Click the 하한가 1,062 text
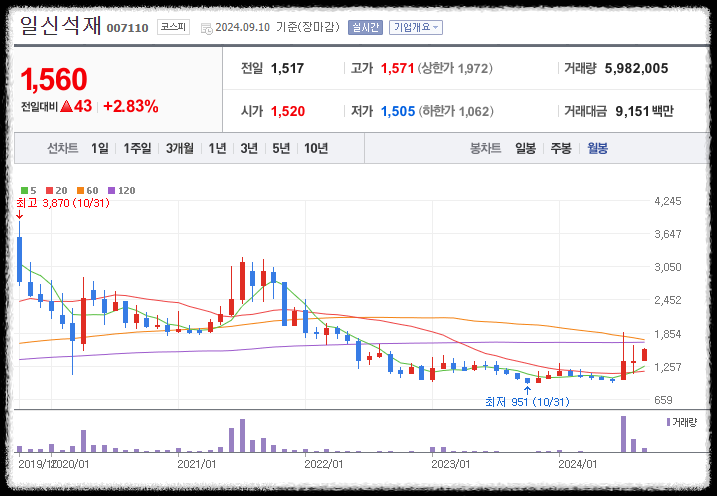717x496 pixels. click(x=456, y=111)
